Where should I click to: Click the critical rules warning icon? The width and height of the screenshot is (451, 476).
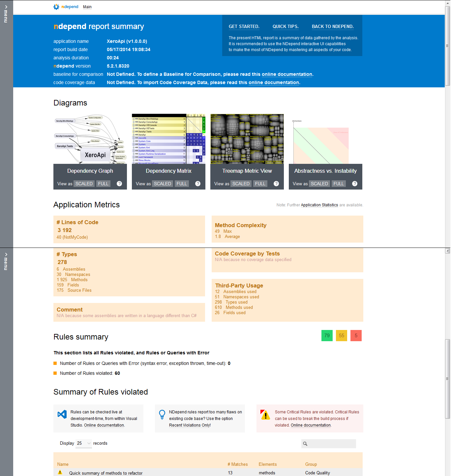coord(265,415)
